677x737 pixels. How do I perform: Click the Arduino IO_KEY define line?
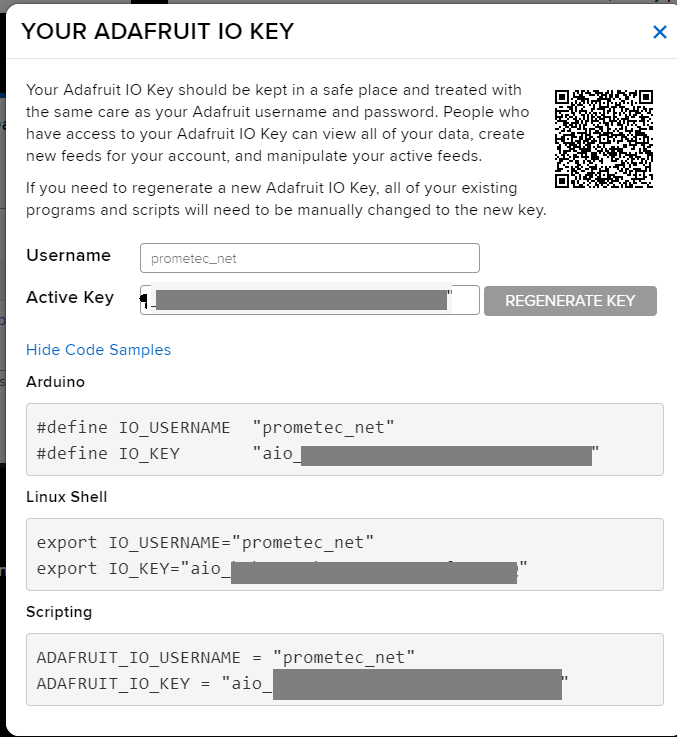(317, 454)
